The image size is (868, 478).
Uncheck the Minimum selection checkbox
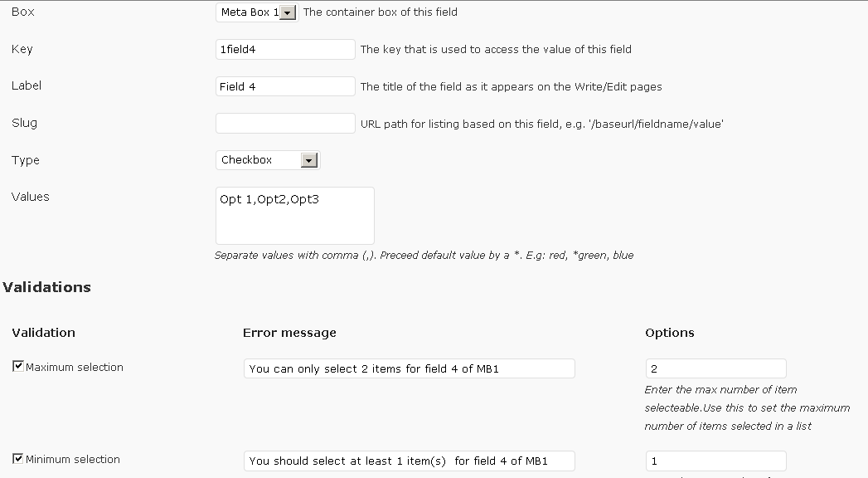pos(18,459)
